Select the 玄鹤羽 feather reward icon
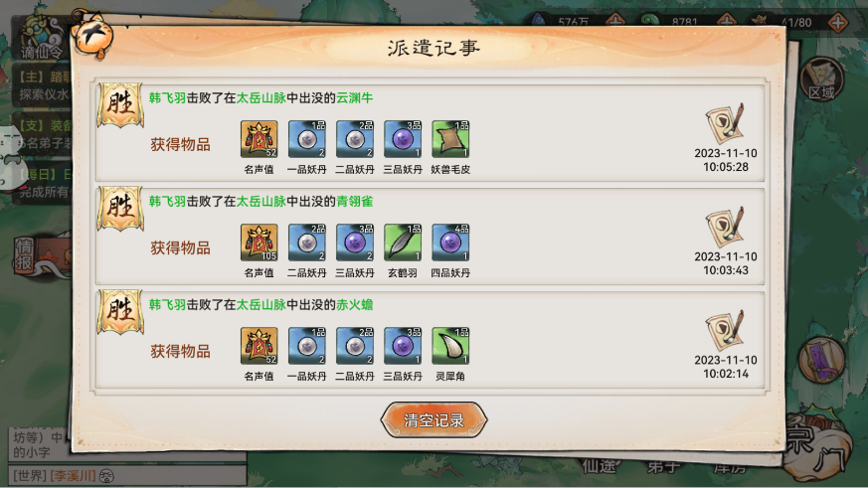Viewport: 868px width, 488px height. (x=403, y=243)
